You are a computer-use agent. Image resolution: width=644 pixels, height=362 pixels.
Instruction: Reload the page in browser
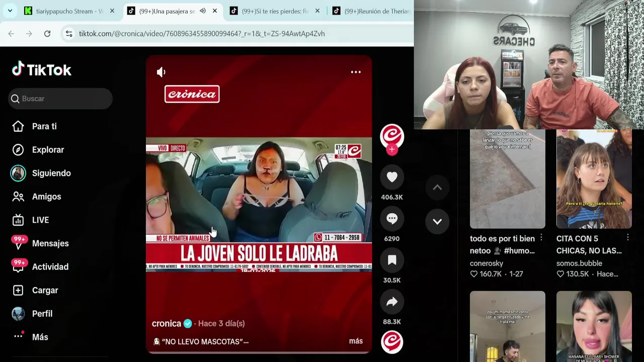[47, 34]
